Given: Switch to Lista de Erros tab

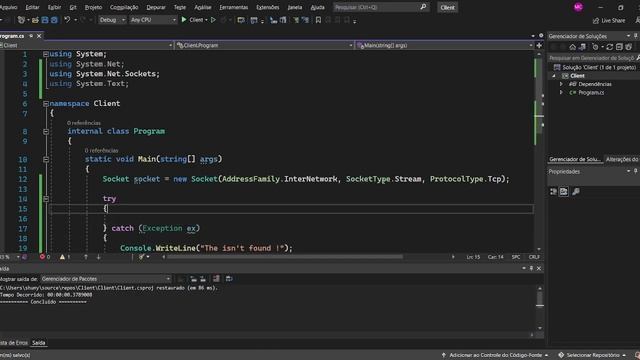Looking at the screenshot, I should (x=14, y=343).
